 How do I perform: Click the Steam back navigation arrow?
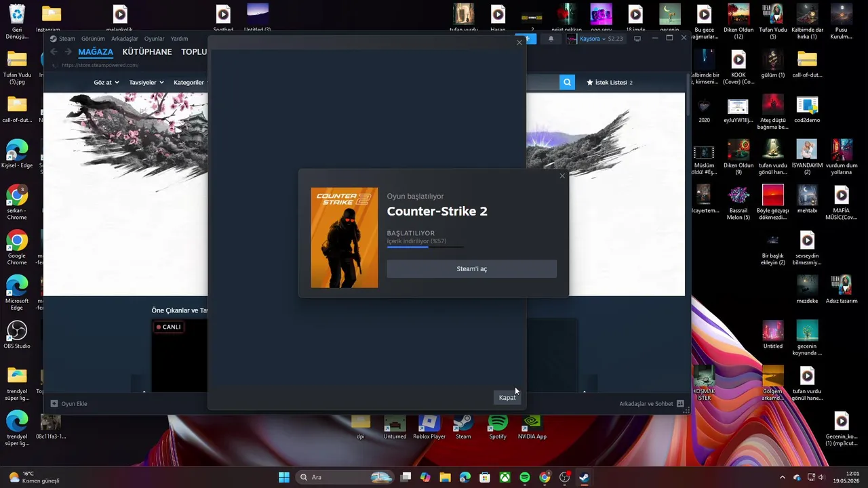coord(54,52)
